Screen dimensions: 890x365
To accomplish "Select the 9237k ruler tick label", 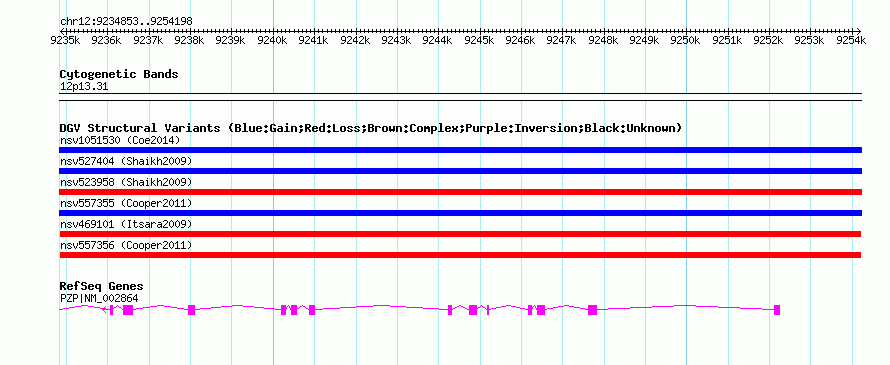I will [x=148, y=40].
